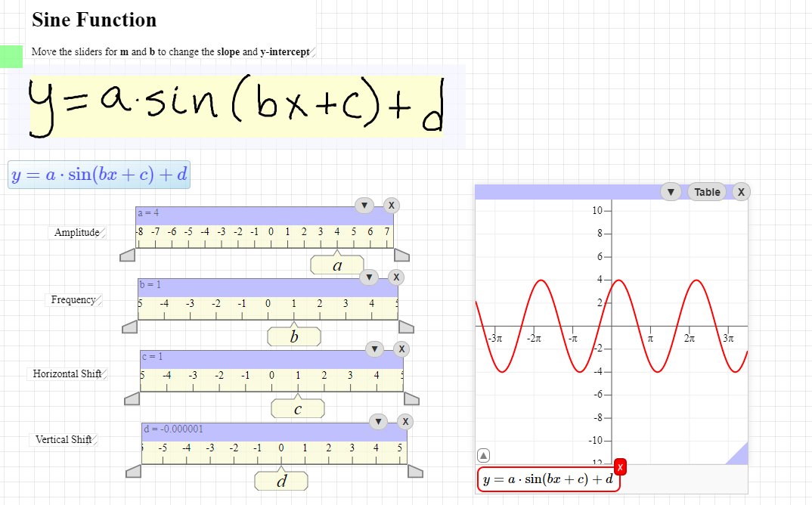Select the handwritten equation image
The width and height of the screenshot is (812, 505).
236,107
